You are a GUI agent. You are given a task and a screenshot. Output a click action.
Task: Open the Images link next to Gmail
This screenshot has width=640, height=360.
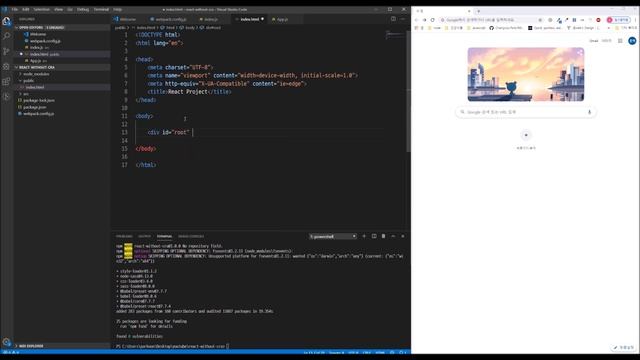click(x=607, y=41)
